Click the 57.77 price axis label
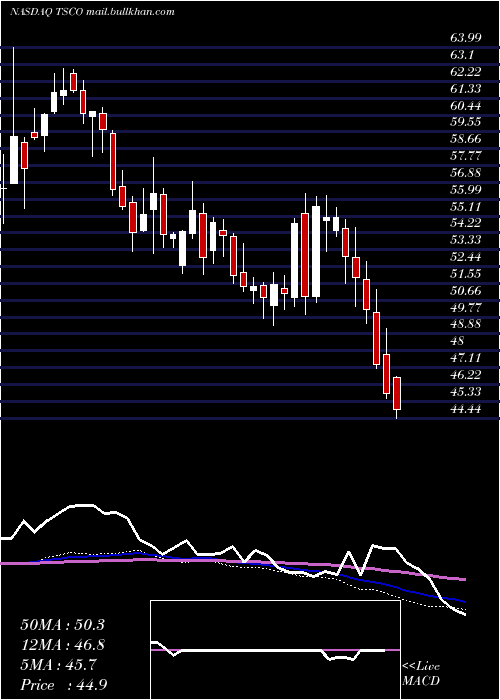Screen dimensions: 500x700 click(x=466, y=156)
